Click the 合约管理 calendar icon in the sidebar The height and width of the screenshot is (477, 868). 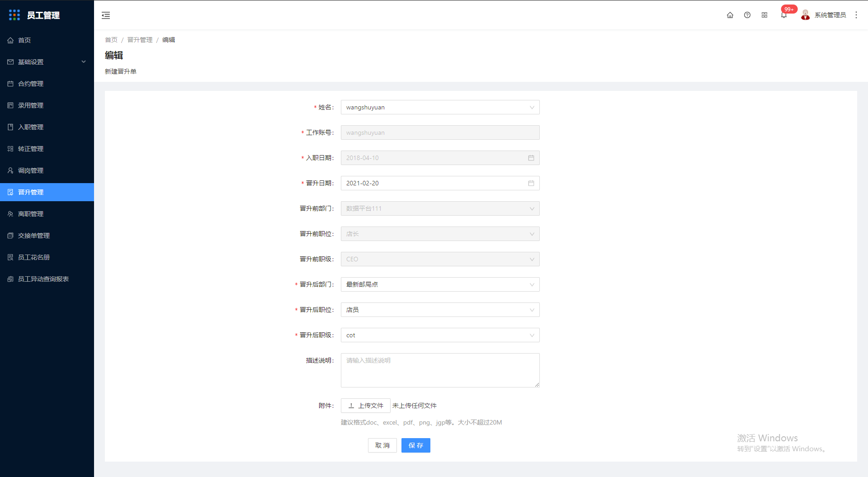point(10,84)
